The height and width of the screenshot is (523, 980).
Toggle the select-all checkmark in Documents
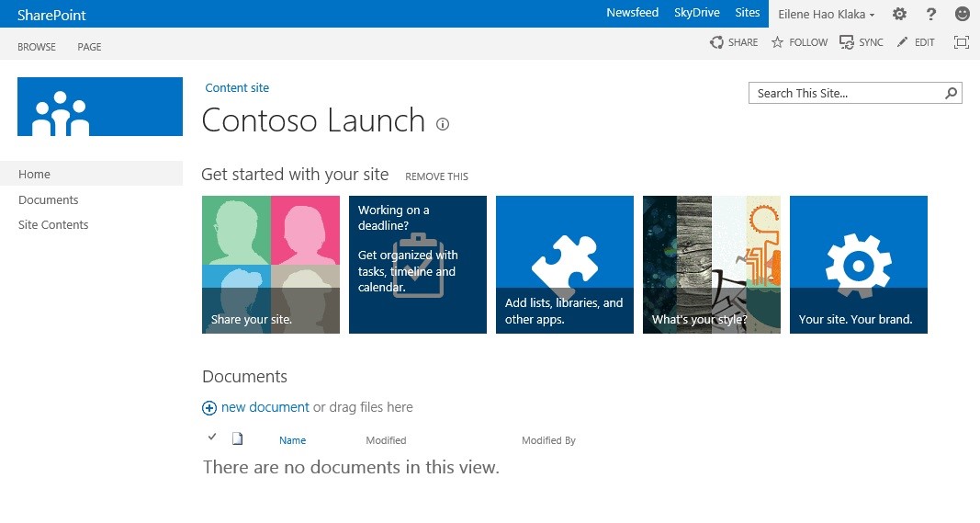pyautogui.click(x=212, y=437)
